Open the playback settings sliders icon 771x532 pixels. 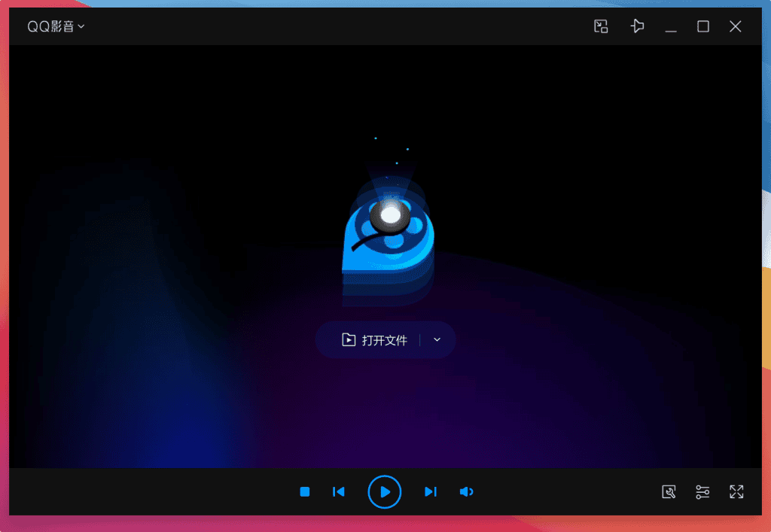pos(702,491)
